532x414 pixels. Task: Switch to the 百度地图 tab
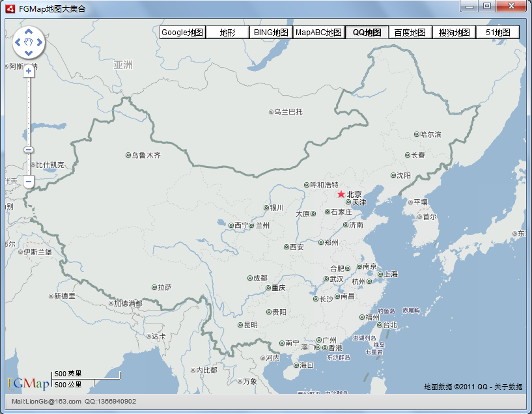pos(410,33)
